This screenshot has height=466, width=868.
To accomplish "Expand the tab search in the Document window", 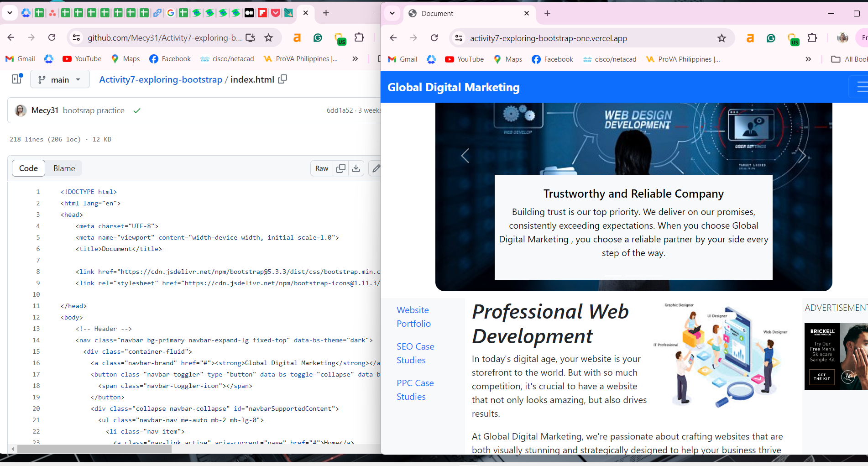I will 392,14.
